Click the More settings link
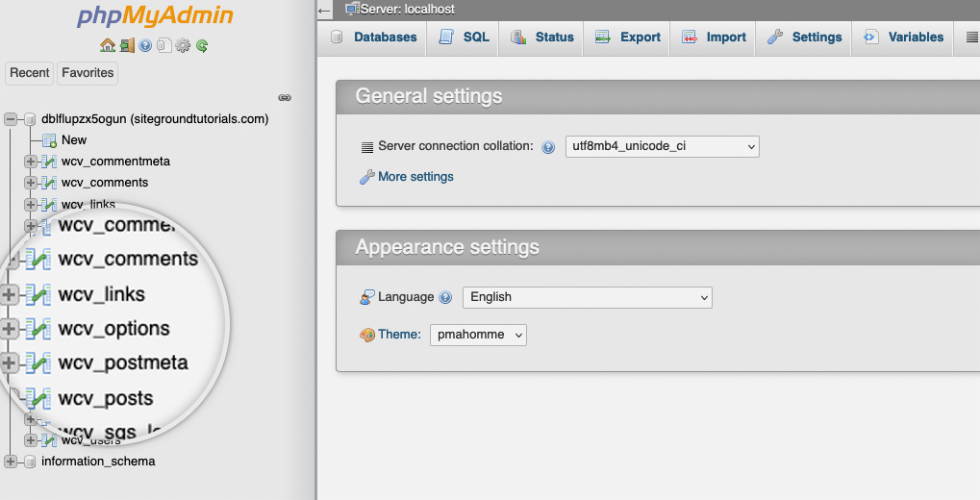This screenshot has height=500, width=980. pos(415,177)
